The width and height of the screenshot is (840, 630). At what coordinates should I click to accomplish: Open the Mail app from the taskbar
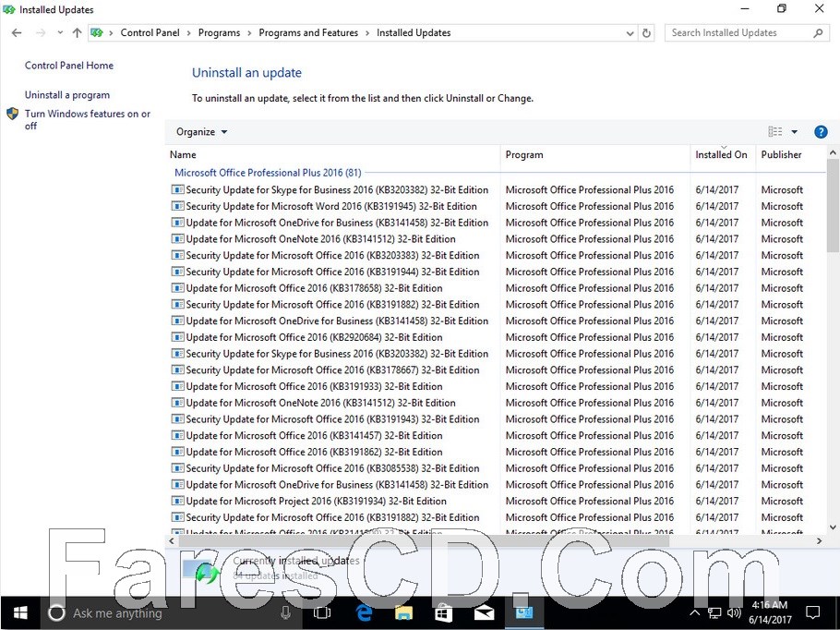coord(484,612)
